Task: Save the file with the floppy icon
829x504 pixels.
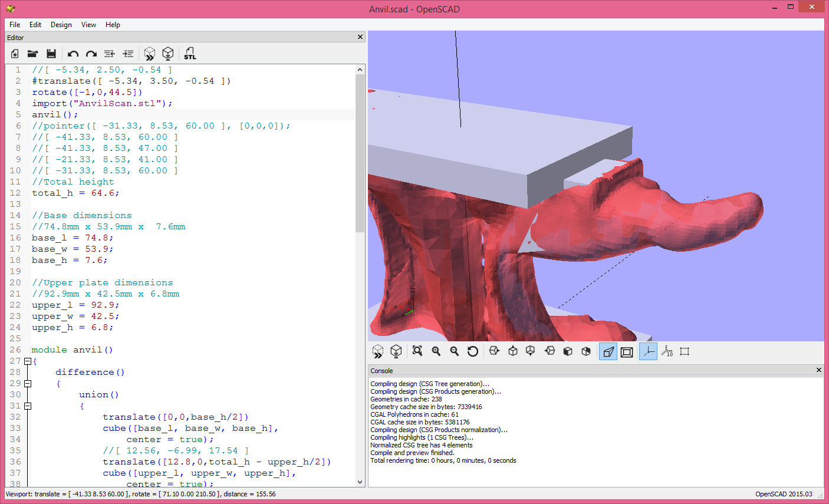Action: (x=51, y=54)
